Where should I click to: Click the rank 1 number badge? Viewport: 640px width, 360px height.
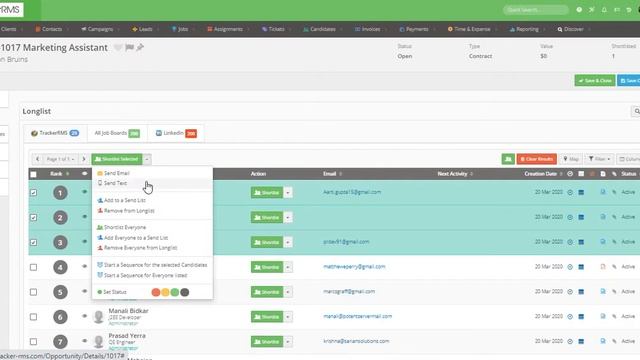(x=60, y=193)
